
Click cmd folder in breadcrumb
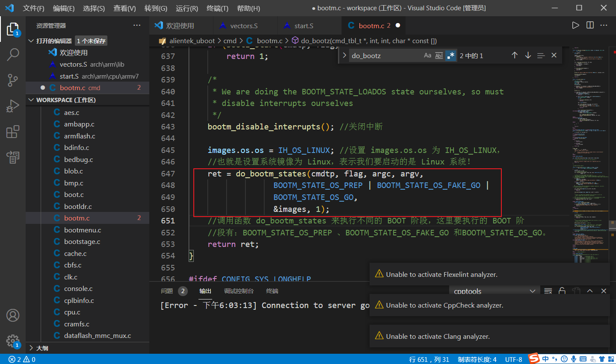pos(230,41)
